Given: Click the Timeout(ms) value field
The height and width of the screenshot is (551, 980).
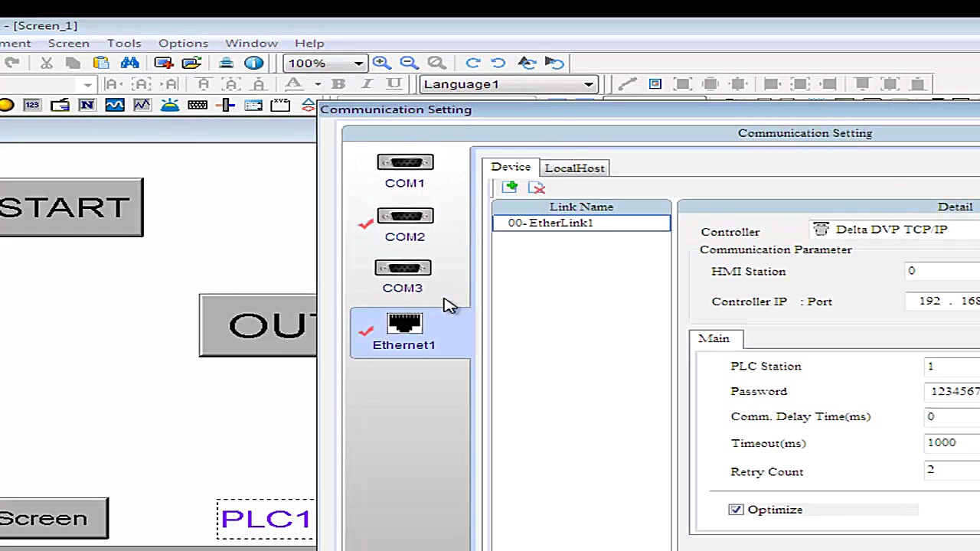Looking at the screenshot, I should pos(952,442).
